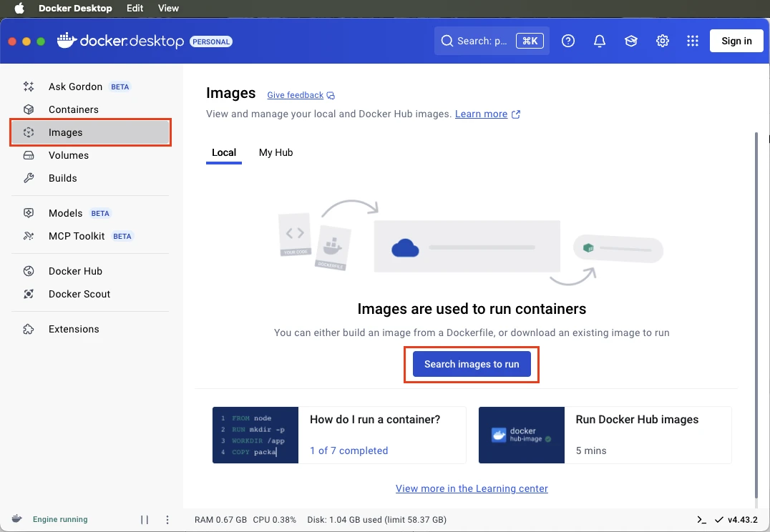
Task: Open the apps grid menu
Action: (x=693, y=41)
